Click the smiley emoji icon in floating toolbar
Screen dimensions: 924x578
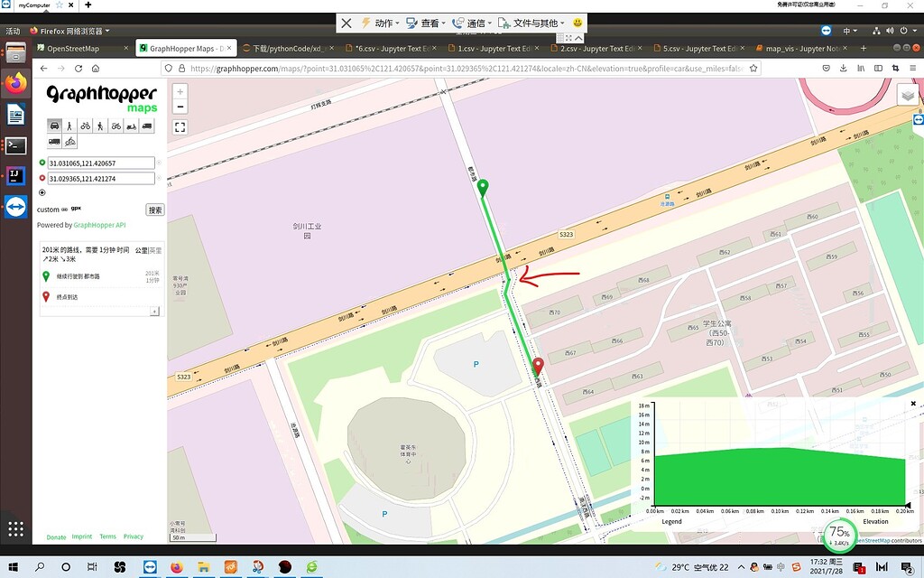576,23
